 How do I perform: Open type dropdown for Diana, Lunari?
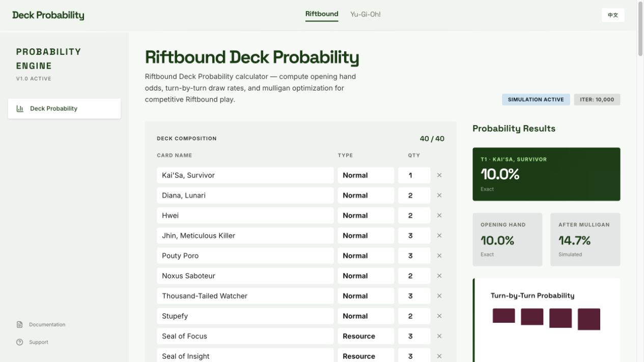click(366, 195)
